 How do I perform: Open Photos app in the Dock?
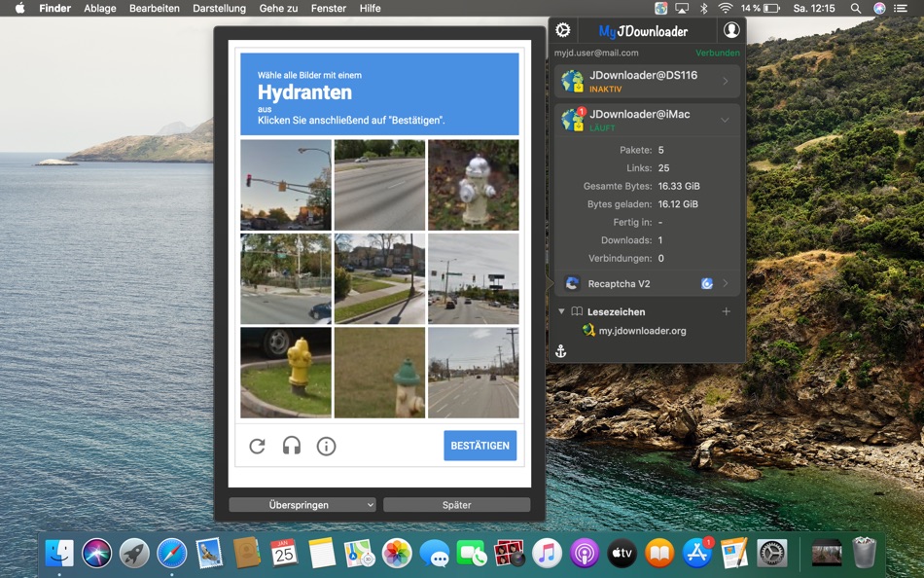click(397, 554)
